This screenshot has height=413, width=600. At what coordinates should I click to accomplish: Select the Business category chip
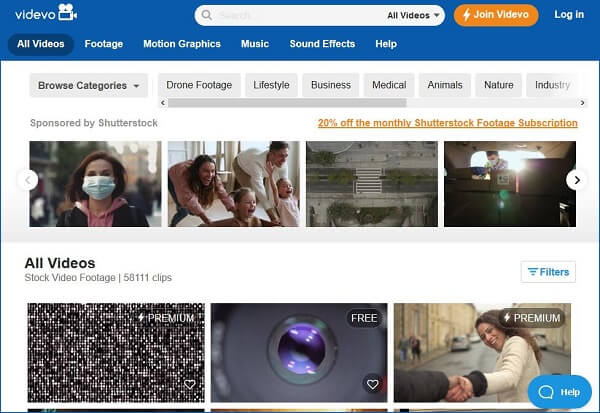[331, 85]
